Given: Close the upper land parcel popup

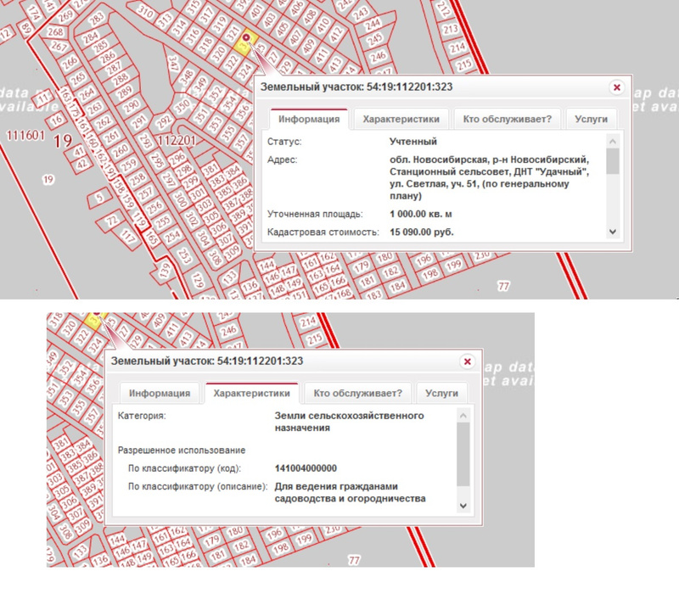Looking at the screenshot, I should coord(617,87).
